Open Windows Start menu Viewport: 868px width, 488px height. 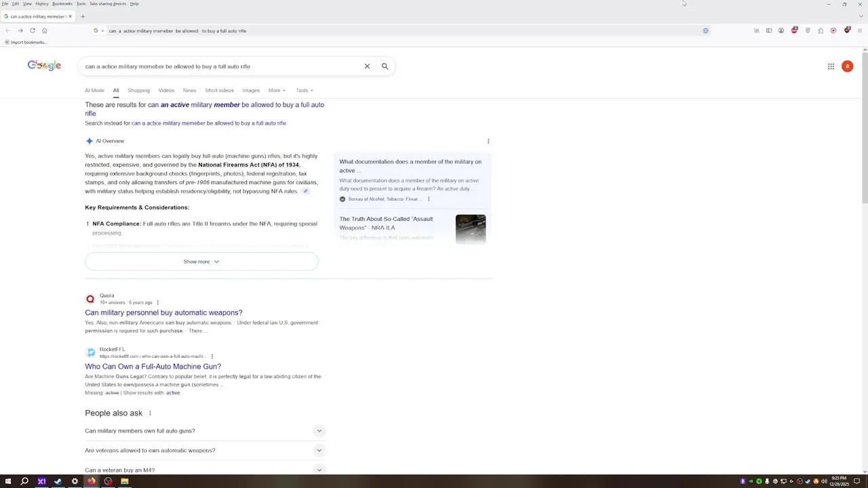(8, 481)
